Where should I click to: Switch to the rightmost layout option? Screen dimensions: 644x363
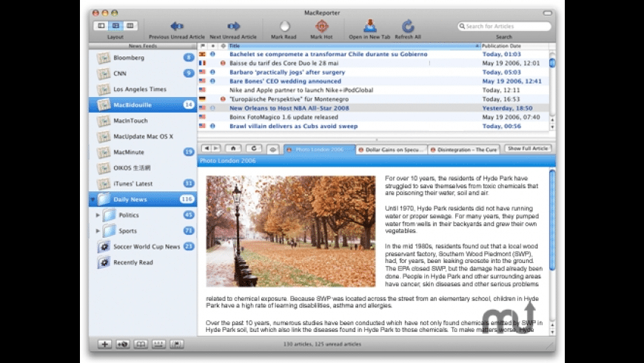tap(130, 26)
